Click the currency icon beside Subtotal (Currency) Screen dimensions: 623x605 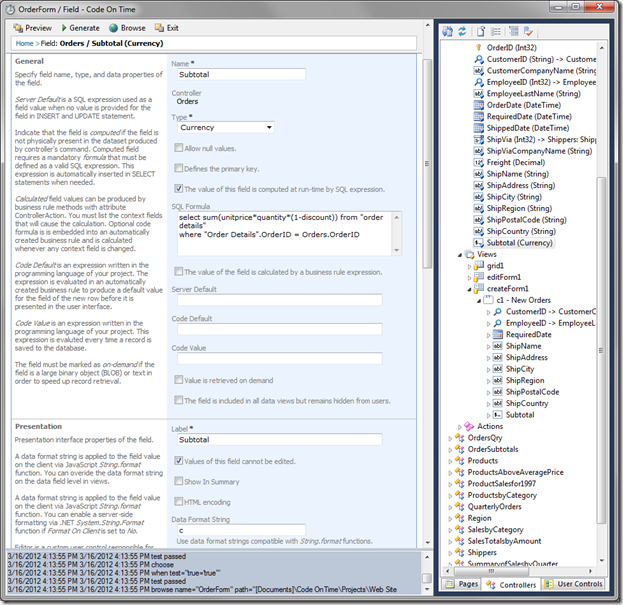point(478,243)
